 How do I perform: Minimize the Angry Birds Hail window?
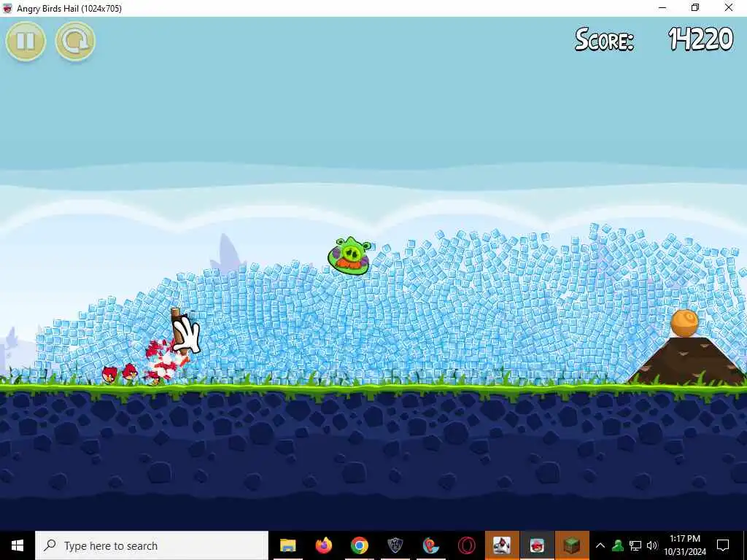[x=662, y=8]
